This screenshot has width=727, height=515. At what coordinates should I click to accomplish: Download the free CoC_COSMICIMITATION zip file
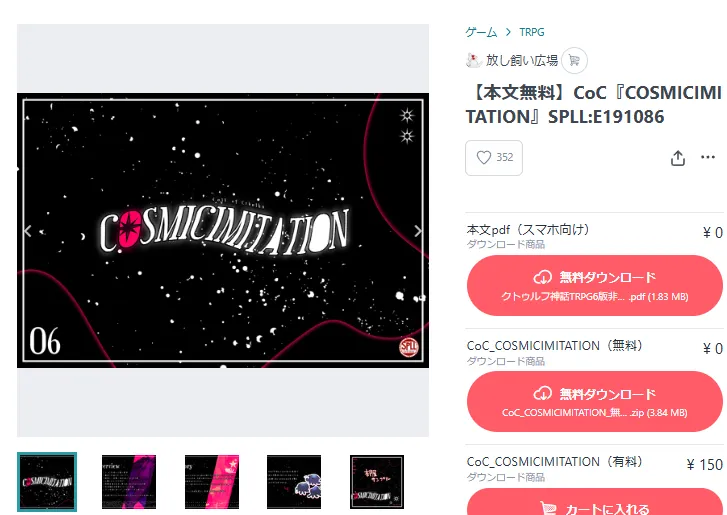click(594, 401)
